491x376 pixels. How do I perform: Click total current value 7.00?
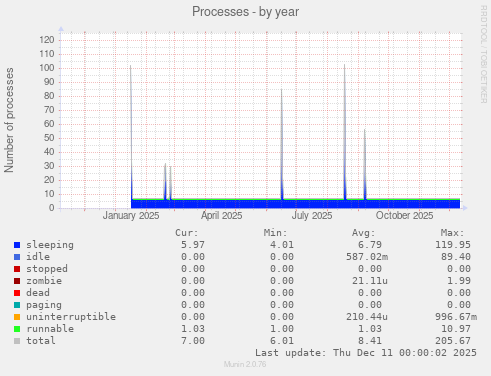point(193,341)
